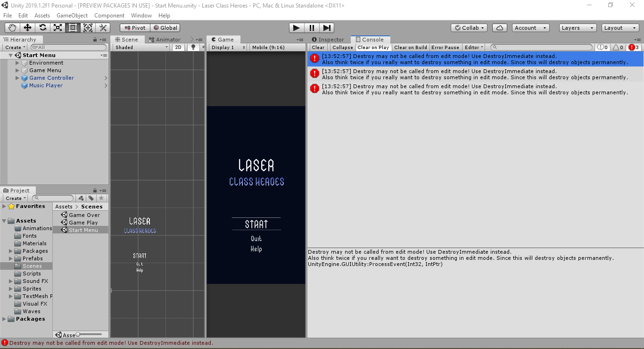
Task: Select the Scale tool
Action: pyautogui.click(x=58, y=27)
